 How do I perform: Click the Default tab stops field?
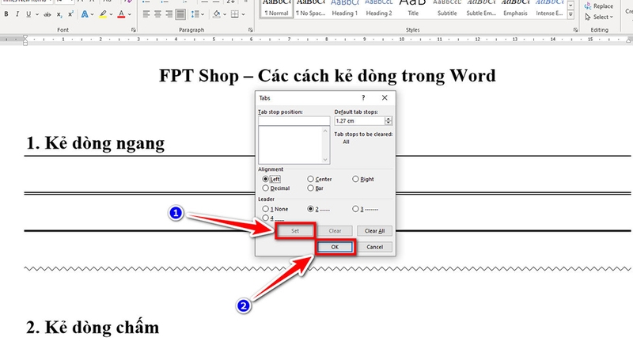(360, 120)
